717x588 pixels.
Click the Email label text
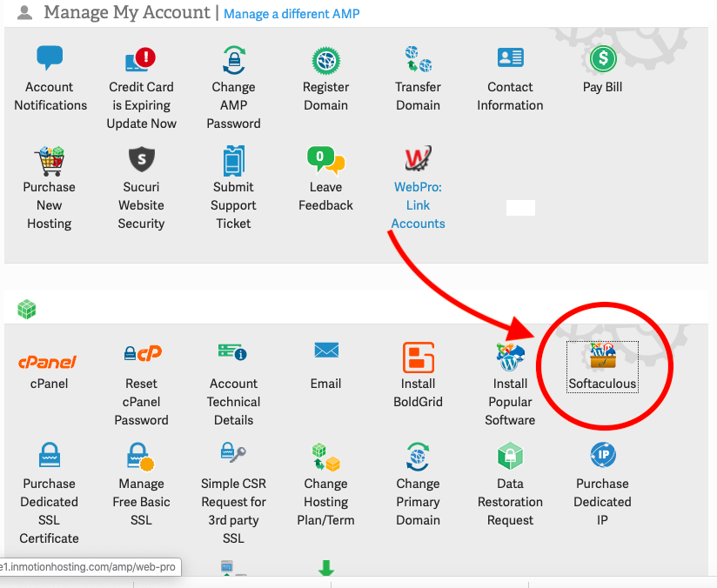click(x=326, y=384)
